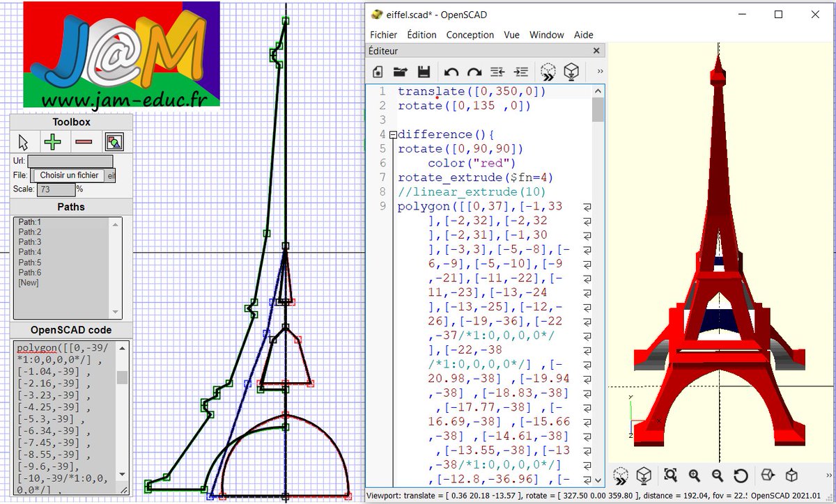The image size is (836, 504).
Task: Click the Preview icon in the 3D viewport toolbar
Action: (621, 475)
